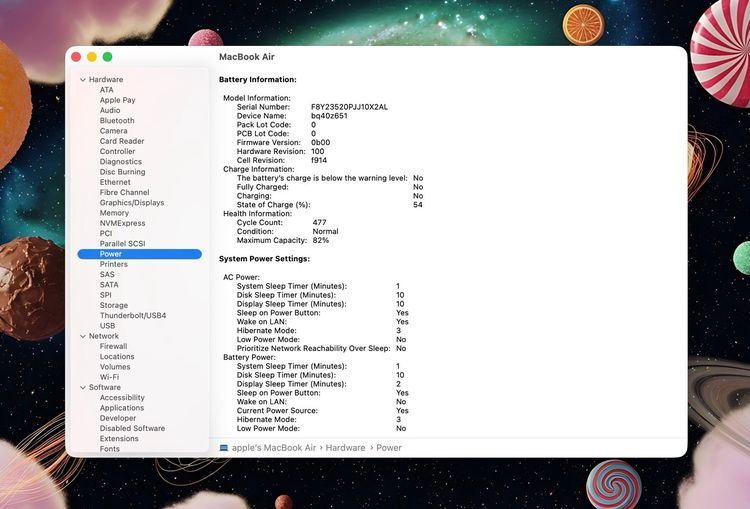This screenshot has height=509, width=750.
Task: Select Disc Burning in the sidebar
Action: click(x=122, y=172)
